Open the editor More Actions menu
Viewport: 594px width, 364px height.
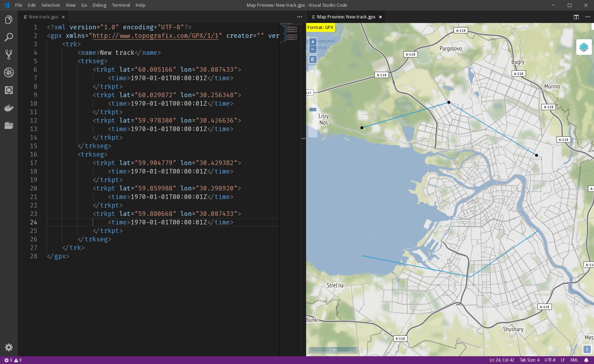tap(299, 17)
